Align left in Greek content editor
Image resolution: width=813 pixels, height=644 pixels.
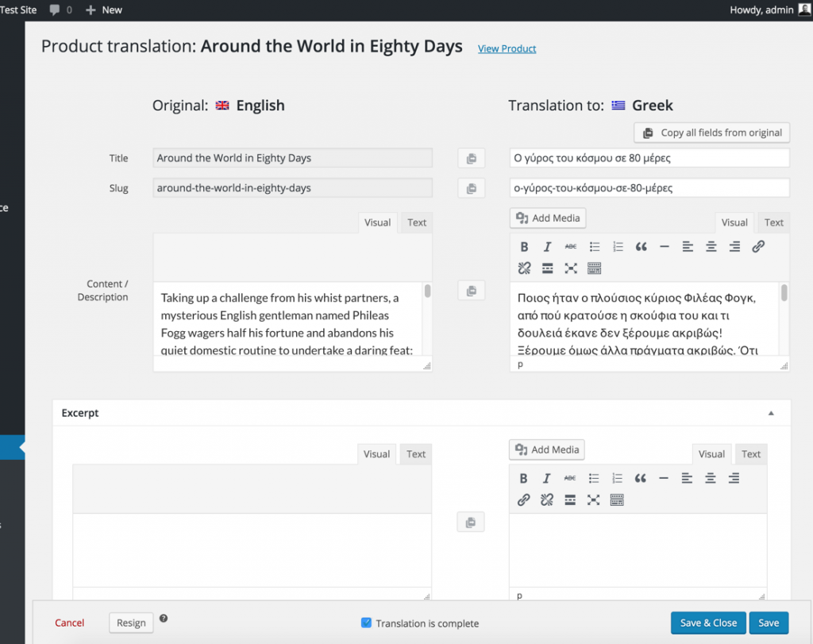688,247
